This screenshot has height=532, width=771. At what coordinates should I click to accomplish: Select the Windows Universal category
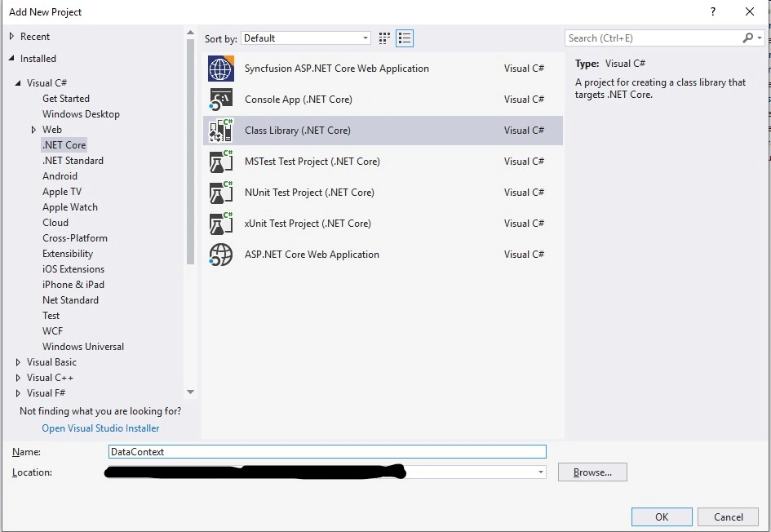coord(83,347)
